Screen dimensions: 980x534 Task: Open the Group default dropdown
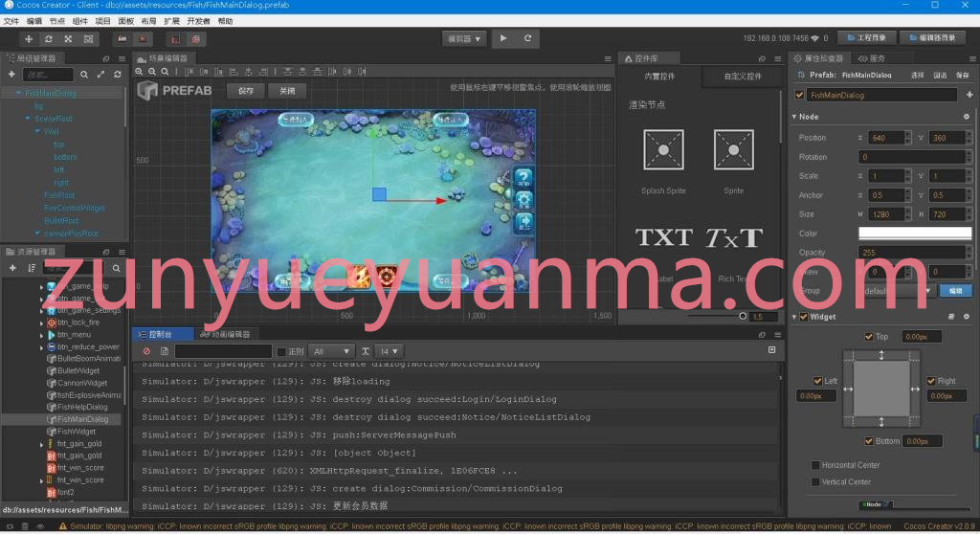pyautogui.click(x=897, y=291)
